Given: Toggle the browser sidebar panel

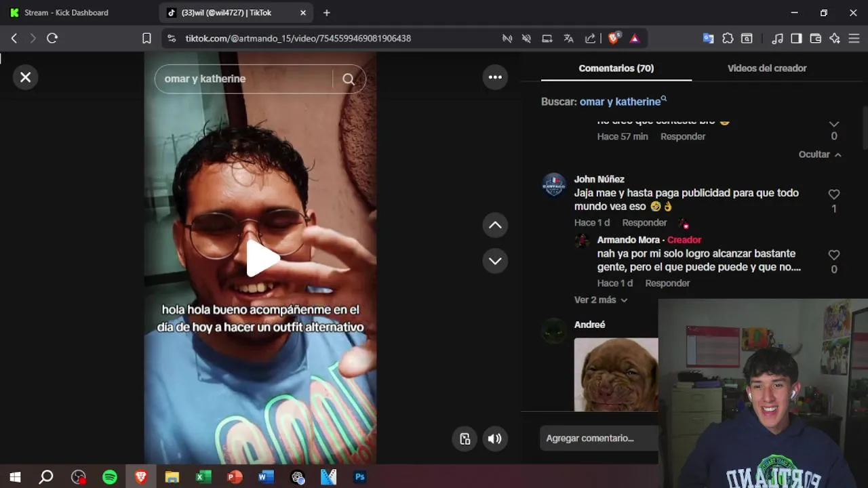Looking at the screenshot, I should pyautogui.click(x=796, y=39).
